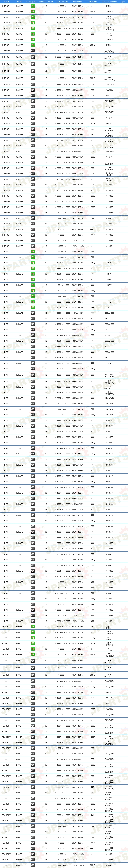Image resolution: width=128 pixels, height=868 pixels.
Task: Click 'CITROEN' in the 02.2002 -> 06.2006 row
Action: pyautogui.click(x=6, y=57)
